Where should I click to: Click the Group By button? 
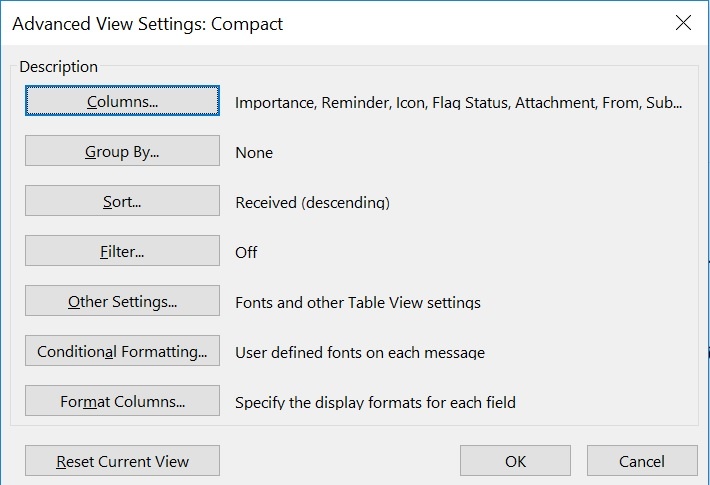(122, 151)
